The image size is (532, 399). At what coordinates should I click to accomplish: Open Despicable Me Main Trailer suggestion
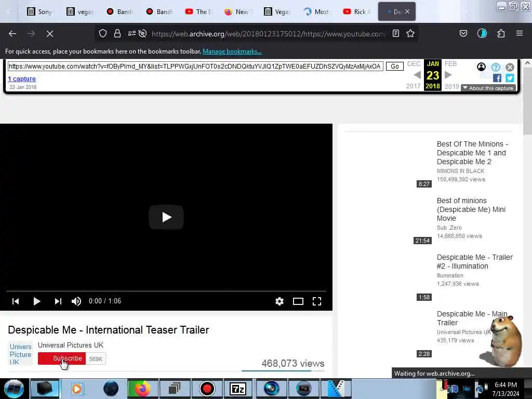472,318
